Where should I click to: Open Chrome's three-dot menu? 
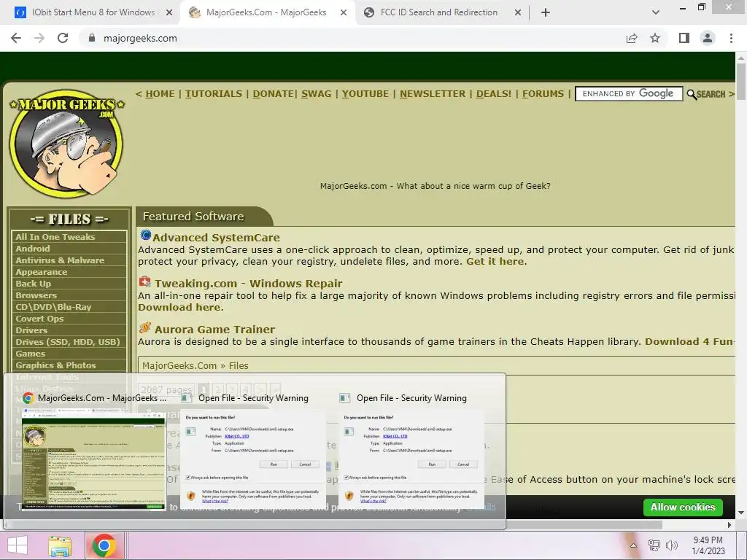731,38
